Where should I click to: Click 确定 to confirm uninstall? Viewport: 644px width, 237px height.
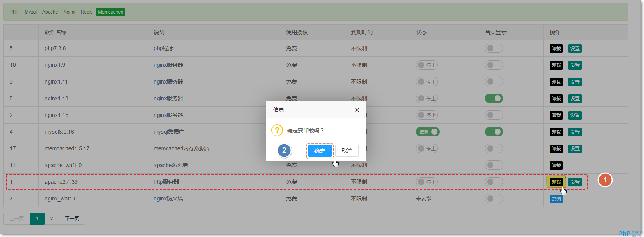click(319, 151)
